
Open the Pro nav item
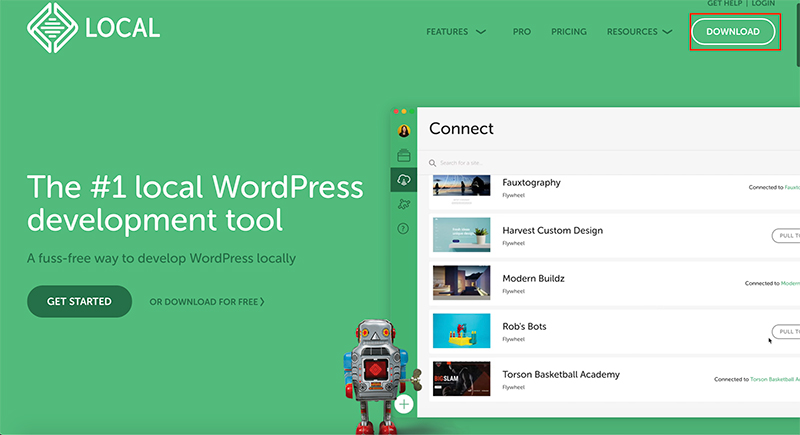tap(521, 32)
